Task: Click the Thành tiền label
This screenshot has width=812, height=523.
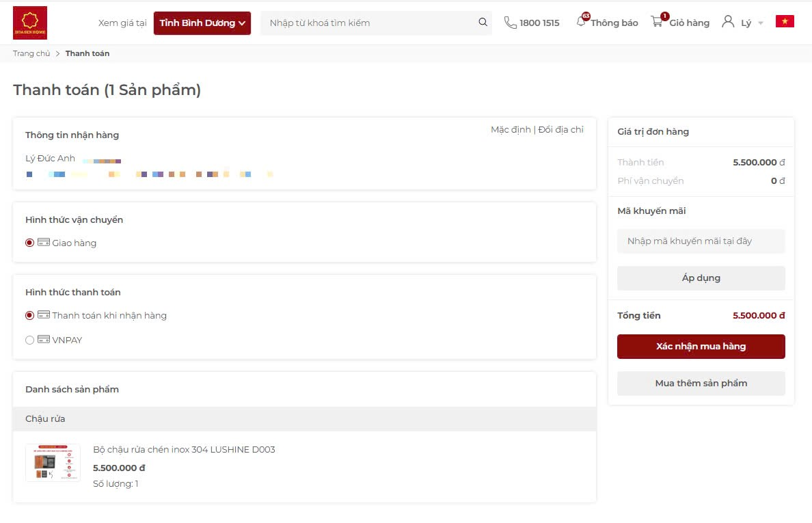Action: pyautogui.click(x=640, y=162)
